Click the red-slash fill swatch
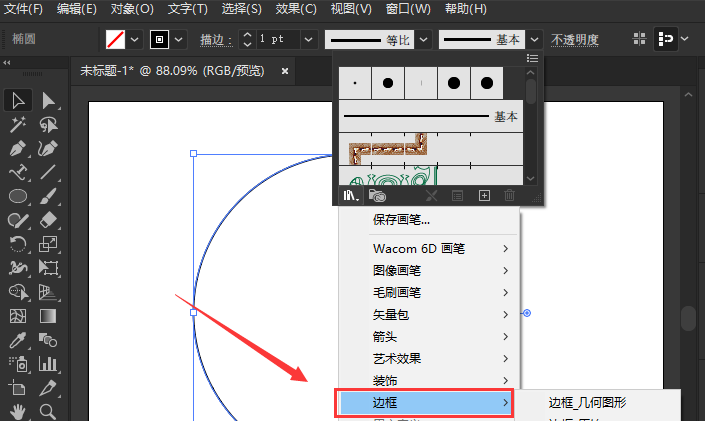 tap(116, 40)
